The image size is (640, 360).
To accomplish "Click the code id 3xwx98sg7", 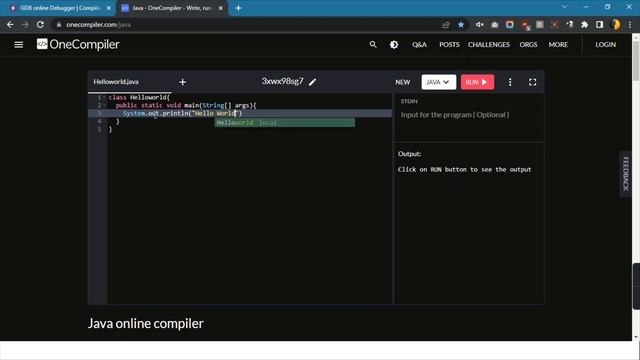I will tap(282, 81).
